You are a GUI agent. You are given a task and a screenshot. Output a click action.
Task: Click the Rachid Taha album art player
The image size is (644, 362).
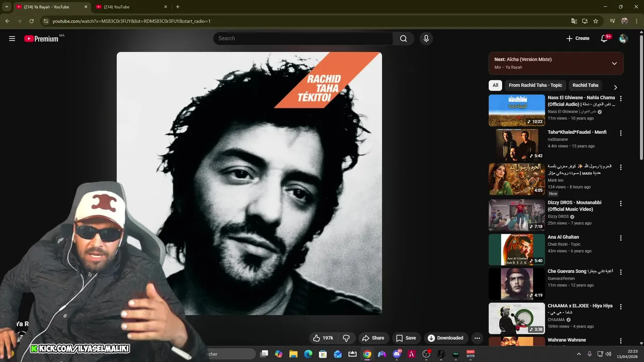[x=250, y=184]
